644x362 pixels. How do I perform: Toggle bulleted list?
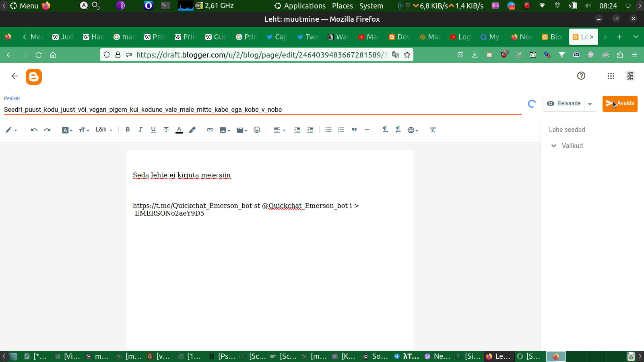[328, 130]
